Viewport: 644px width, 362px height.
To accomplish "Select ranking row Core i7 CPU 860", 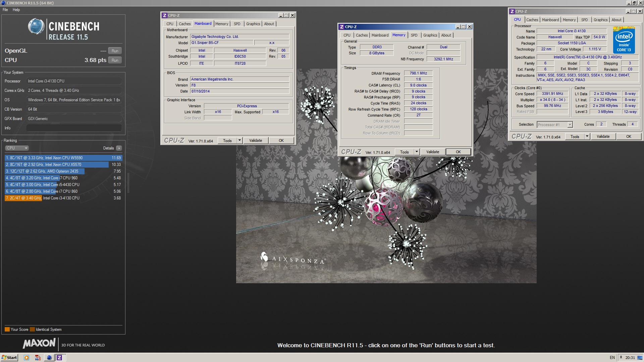I will (x=63, y=191).
